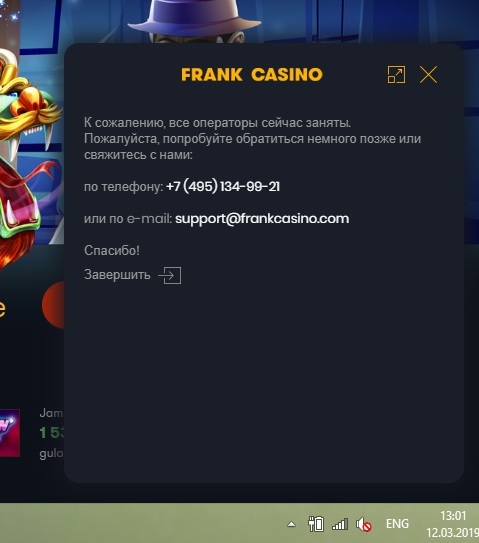Expand the Frank Casino chat window
The height and width of the screenshot is (543, 479).
[396, 75]
